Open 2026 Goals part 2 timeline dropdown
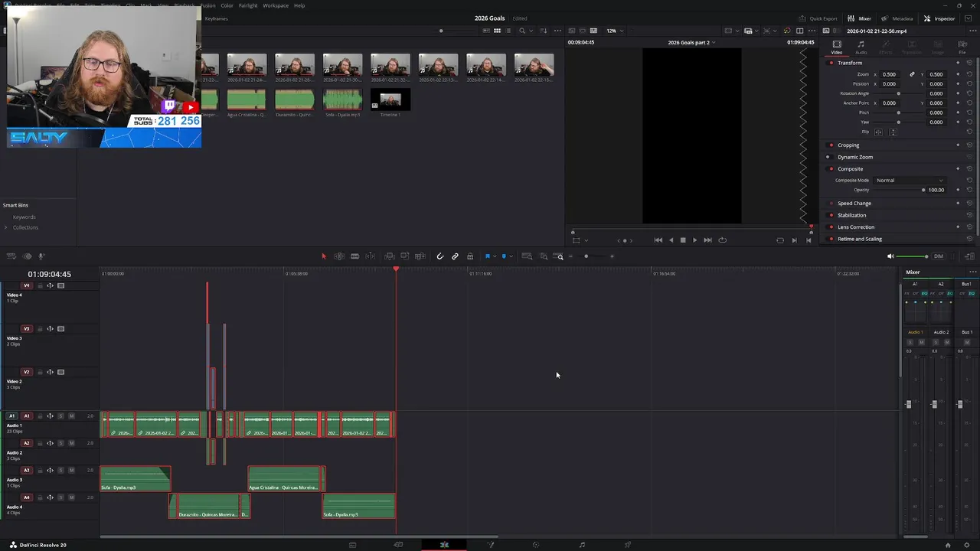 [x=691, y=42]
